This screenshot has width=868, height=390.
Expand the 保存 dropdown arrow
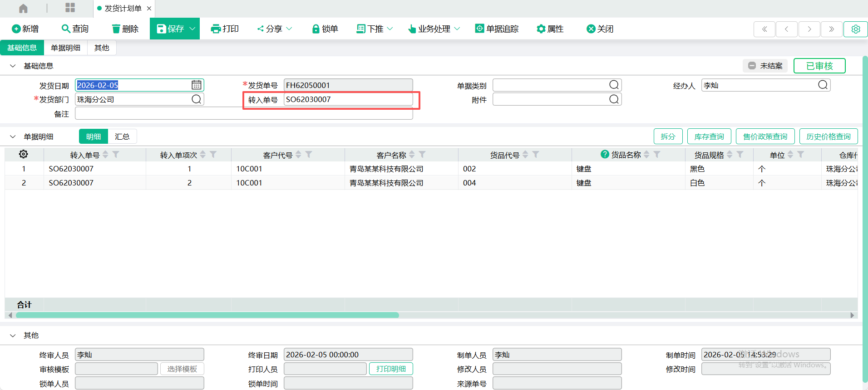[x=192, y=29]
